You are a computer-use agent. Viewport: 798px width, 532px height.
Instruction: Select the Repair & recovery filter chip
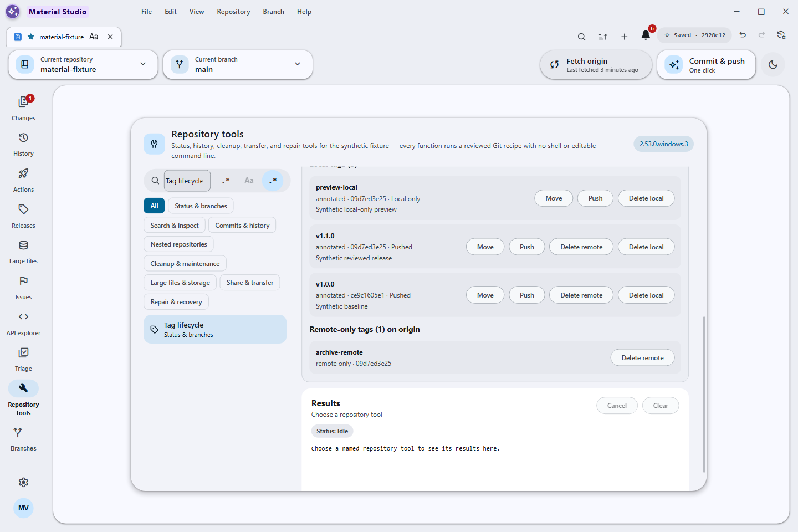pos(176,302)
